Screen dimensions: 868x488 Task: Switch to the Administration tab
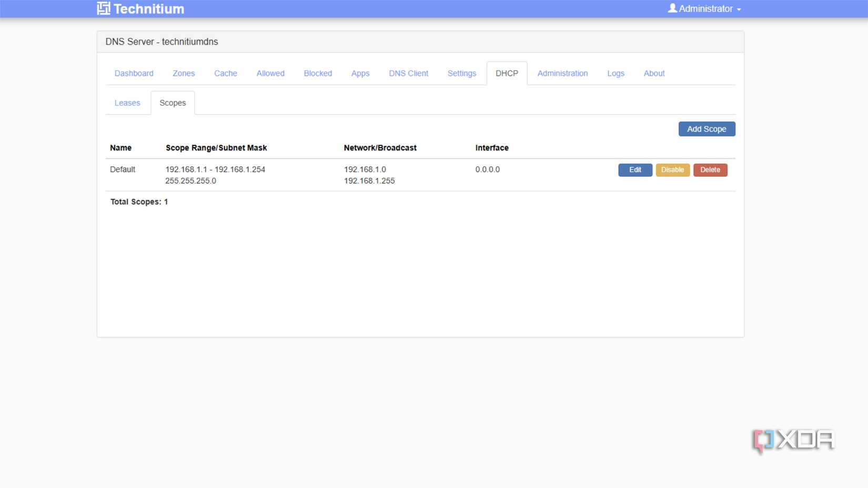tap(562, 73)
